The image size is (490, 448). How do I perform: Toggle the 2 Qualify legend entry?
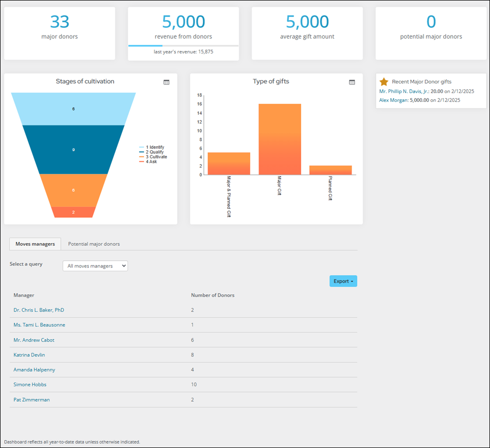pyautogui.click(x=151, y=152)
